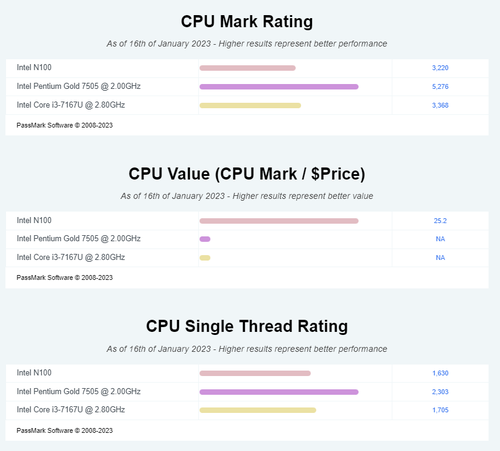
Task: Click PassMark Software copyright under CPU Mark Rating
Action: (x=65, y=125)
